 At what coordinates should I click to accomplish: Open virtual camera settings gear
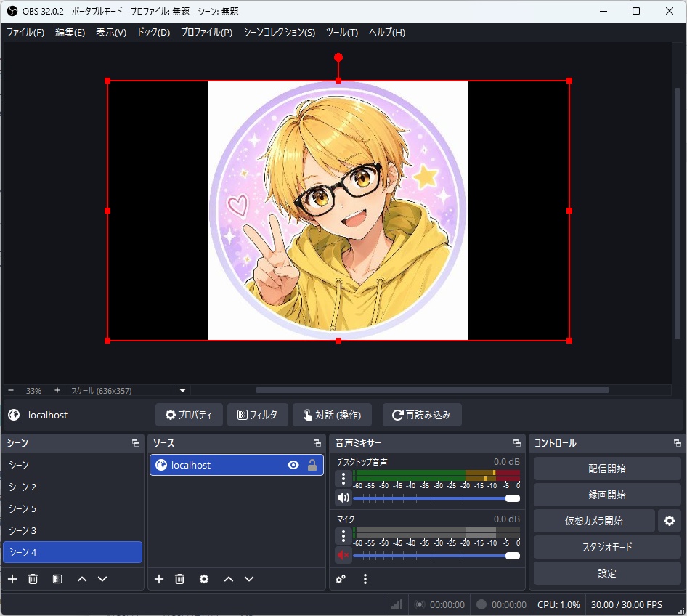pos(670,521)
